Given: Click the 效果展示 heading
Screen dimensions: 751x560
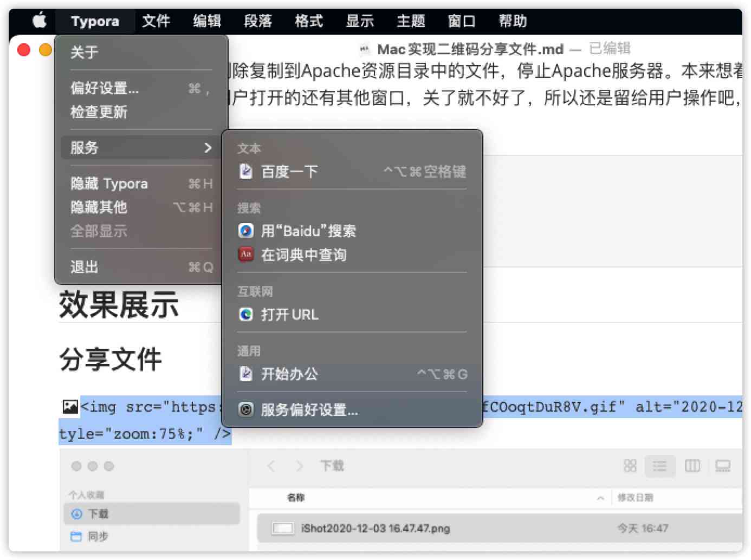Looking at the screenshot, I should coord(119,304).
